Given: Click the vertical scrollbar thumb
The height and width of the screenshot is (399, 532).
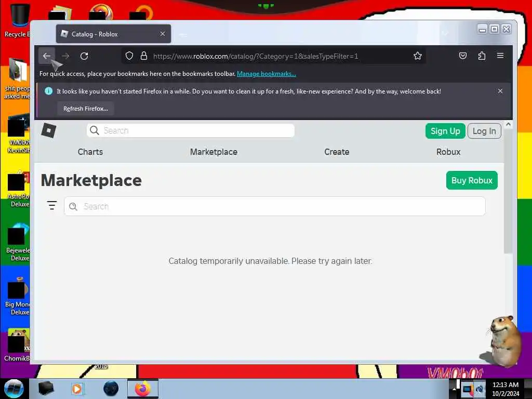Looking at the screenshot, I should [x=508, y=191].
